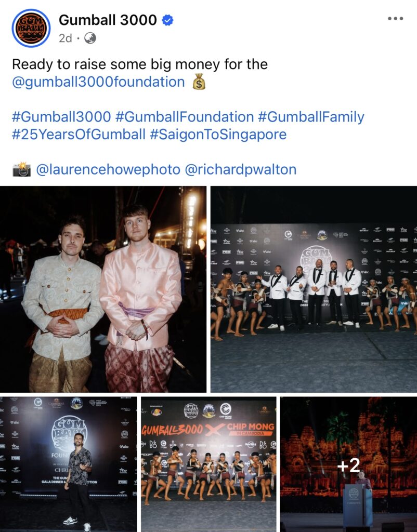The width and height of the screenshot is (417, 532).
Task: Open the three-dot post options menu
Action: pos(396,19)
